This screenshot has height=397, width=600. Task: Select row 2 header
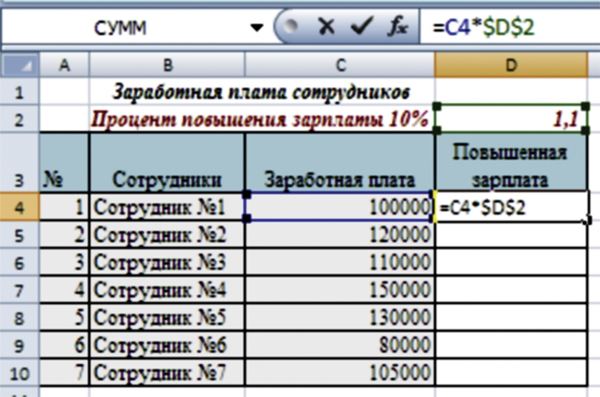click(20, 119)
